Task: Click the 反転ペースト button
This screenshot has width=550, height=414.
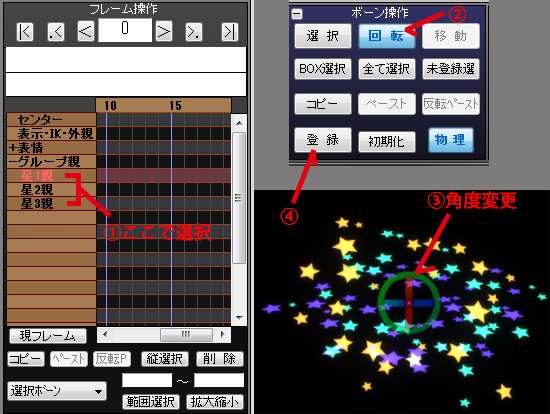Action: 451,104
